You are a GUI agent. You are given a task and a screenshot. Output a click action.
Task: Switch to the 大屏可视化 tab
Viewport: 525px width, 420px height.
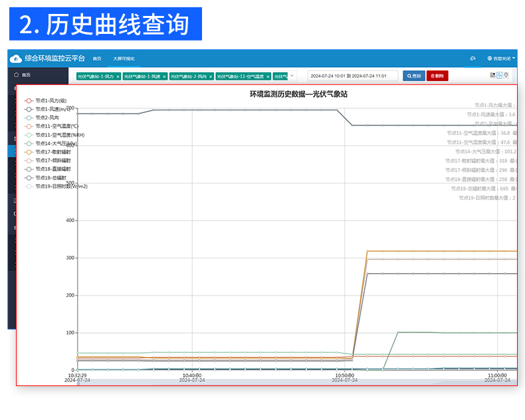(x=124, y=58)
